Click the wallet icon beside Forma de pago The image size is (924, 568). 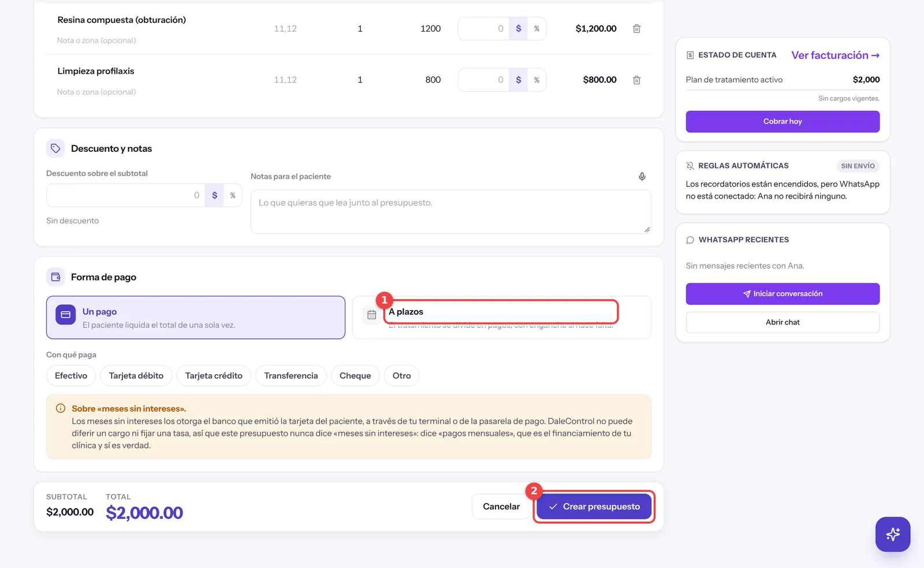click(55, 277)
